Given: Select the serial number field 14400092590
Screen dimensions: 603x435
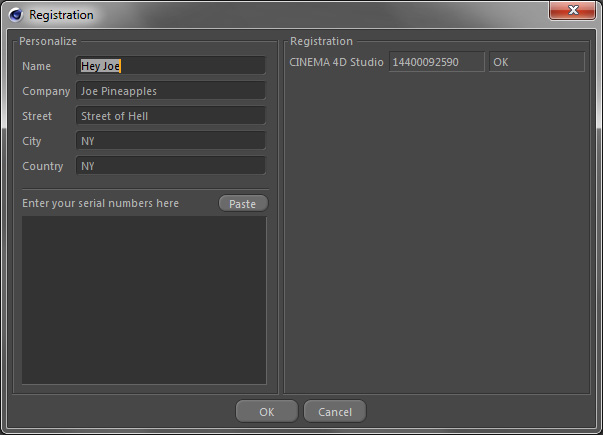Looking at the screenshot, I should [x=436, y=62].
